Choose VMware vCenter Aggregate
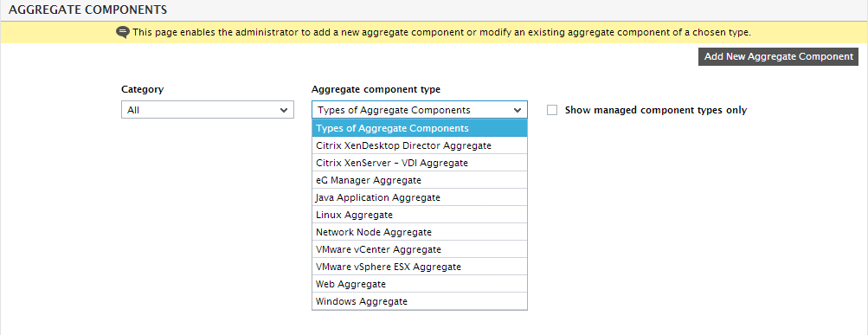Viewport: 868px width, 335px height. (x=420, y=249)
